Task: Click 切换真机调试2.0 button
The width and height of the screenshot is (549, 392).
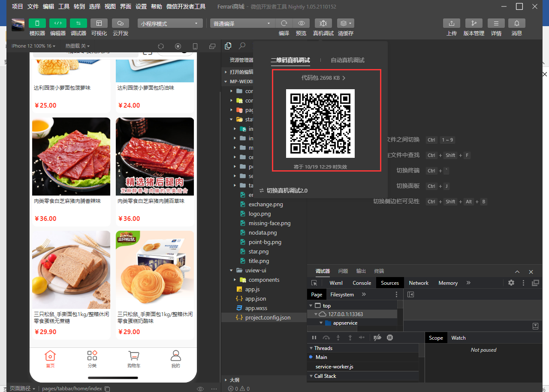Action: [x=284, y=190]
